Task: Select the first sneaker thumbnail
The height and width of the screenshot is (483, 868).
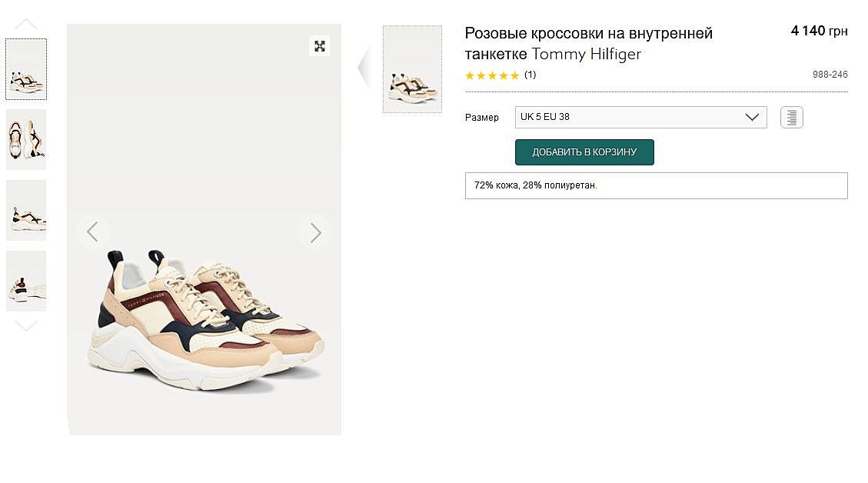Action: (x=26, y=69)
